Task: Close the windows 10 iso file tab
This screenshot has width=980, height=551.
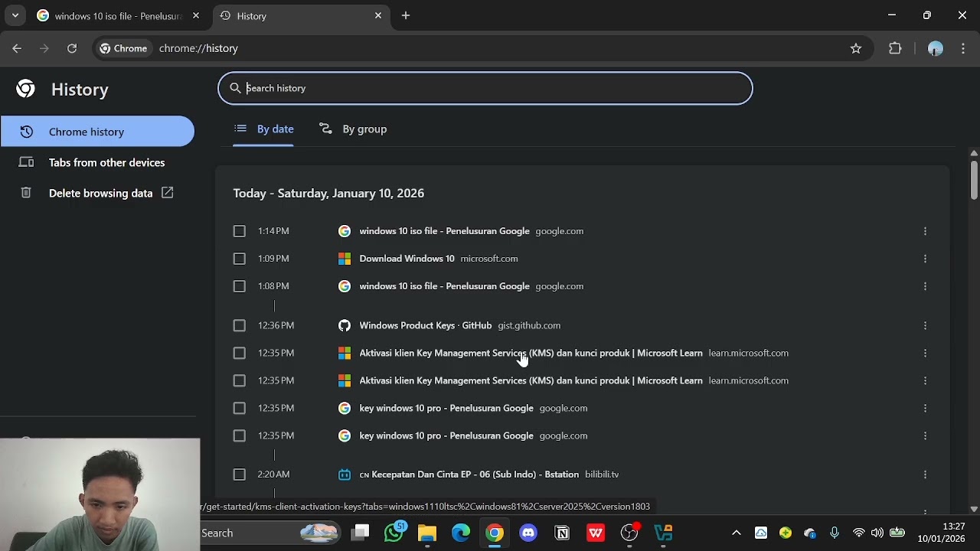Action: (196, 15)
